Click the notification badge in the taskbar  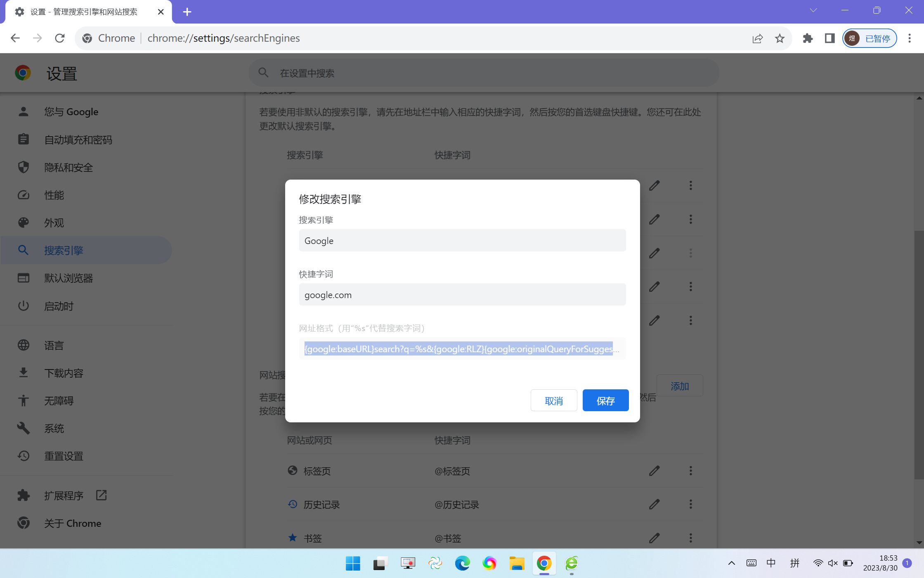pyautogui.click(x=907, y=563)
